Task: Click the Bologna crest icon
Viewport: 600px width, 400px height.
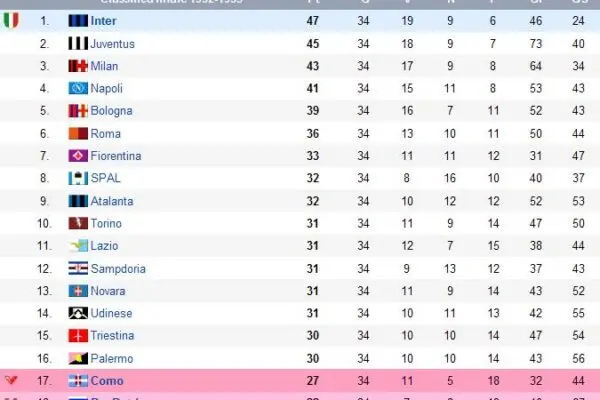Action: pyautogui.click(x=78, y=111)
